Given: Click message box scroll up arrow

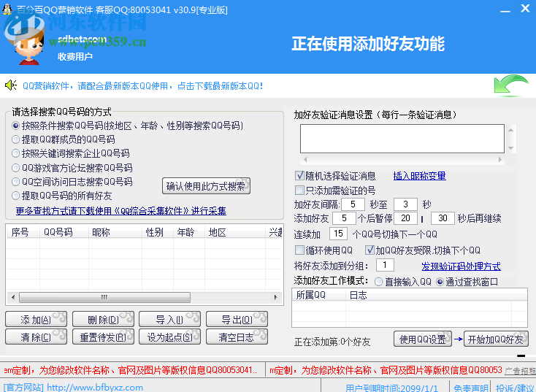Looking at the screenshot, I should tap(510, 130).
